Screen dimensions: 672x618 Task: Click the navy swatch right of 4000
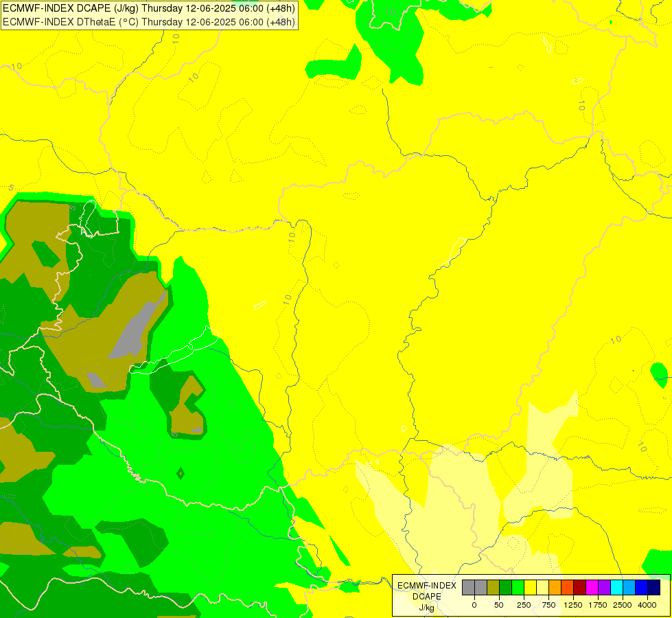pos(653,587)
